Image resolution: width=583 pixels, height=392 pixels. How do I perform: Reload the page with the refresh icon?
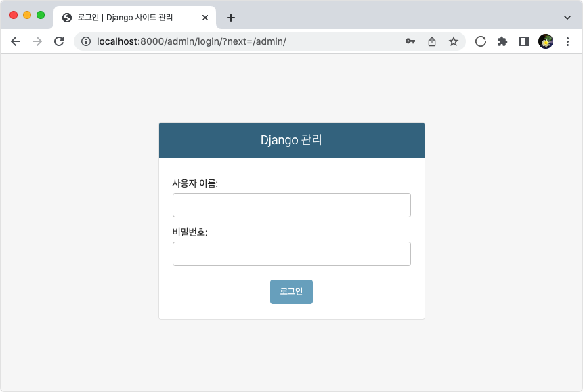(59, 41)
